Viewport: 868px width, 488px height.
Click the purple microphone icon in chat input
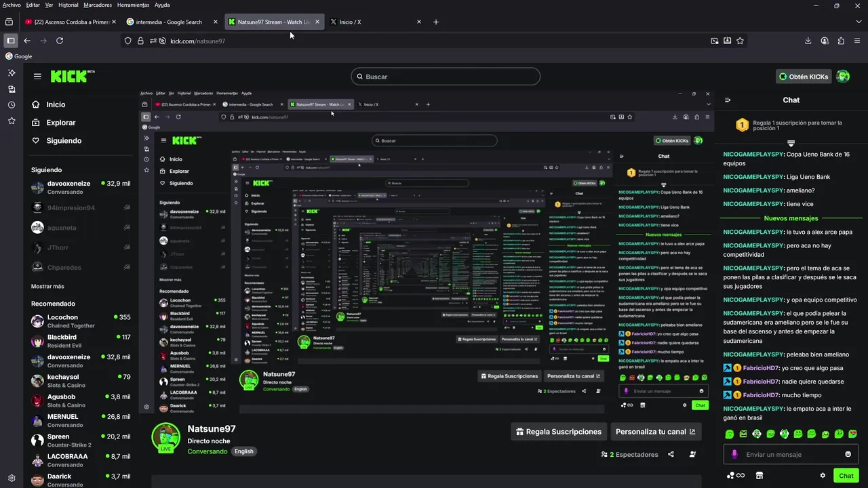tap(735, 455)
